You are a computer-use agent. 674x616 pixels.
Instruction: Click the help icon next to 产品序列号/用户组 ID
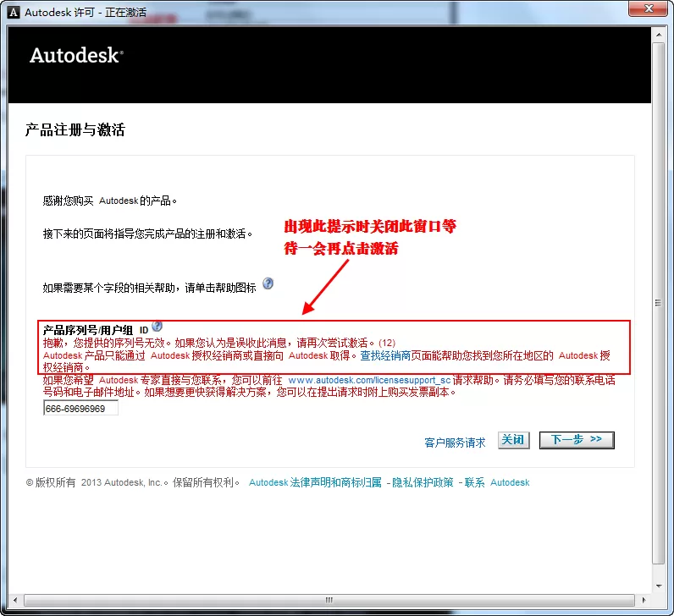tap(157, 327)
